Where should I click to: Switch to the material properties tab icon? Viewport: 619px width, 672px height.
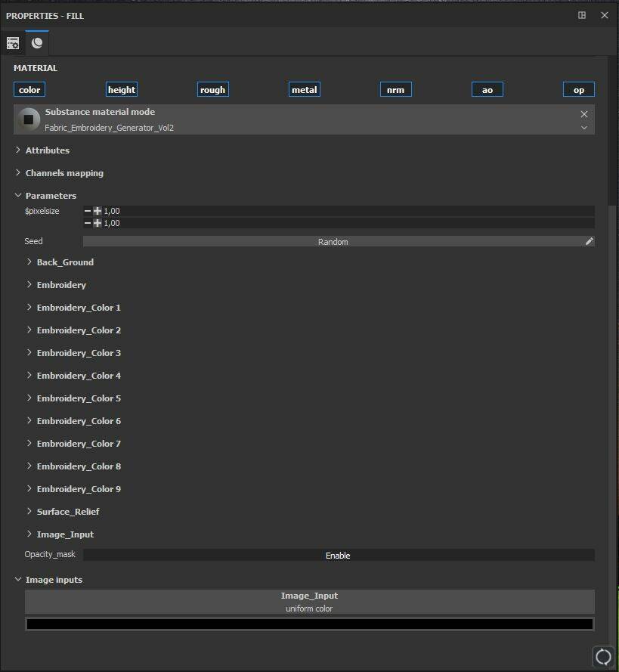pyautogui.click(x=37, y=43)
